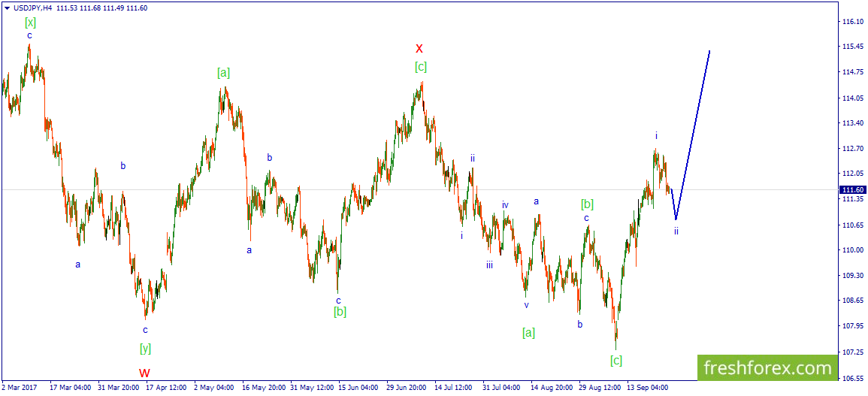Click the 116.10 price axis label
The image size is (868, 396).
tap(853, 22)
